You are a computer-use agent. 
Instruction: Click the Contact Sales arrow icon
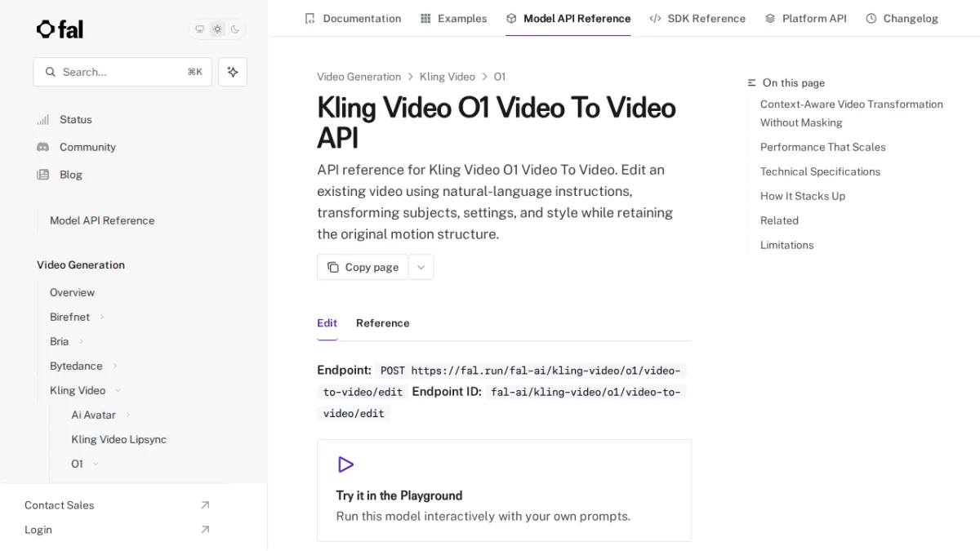coord(205,505)
